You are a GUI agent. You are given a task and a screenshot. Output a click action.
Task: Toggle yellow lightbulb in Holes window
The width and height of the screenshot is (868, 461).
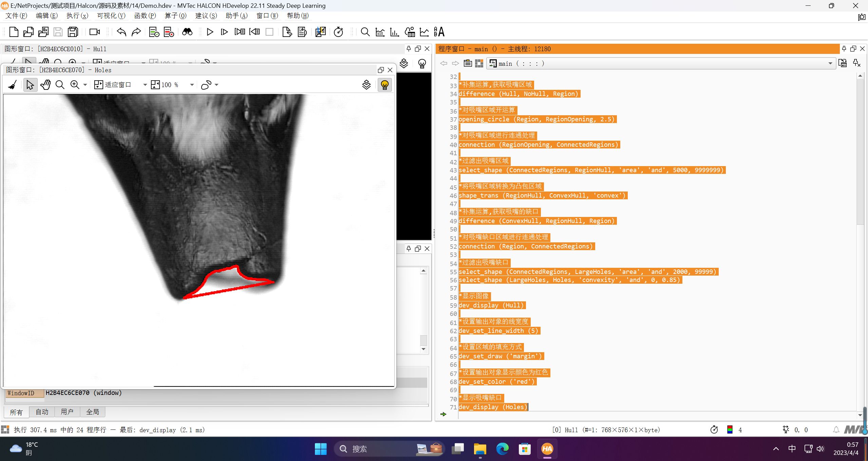tap(384, 85)
